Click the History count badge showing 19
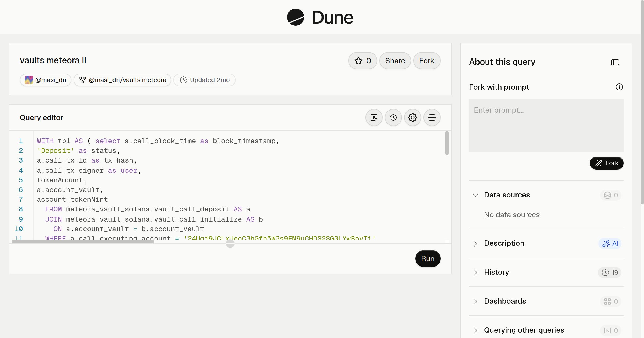 (610, 272)
